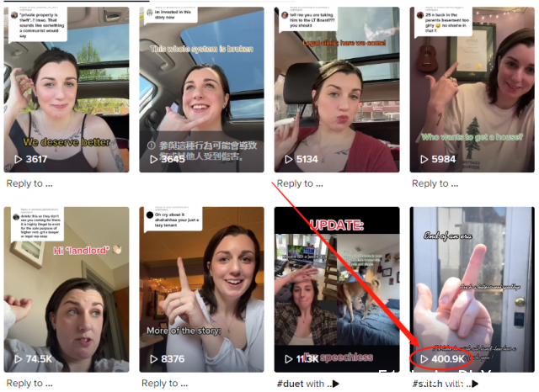The width and height of the screenshot is (539, 392).
Task: Open the 'End of an era' video
Action: point(472,289)
